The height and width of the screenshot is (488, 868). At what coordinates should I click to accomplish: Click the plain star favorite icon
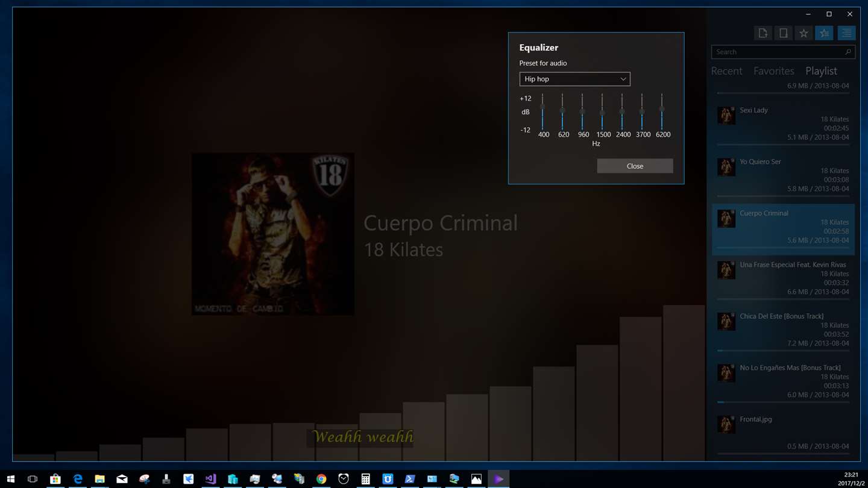click(804, 34)
